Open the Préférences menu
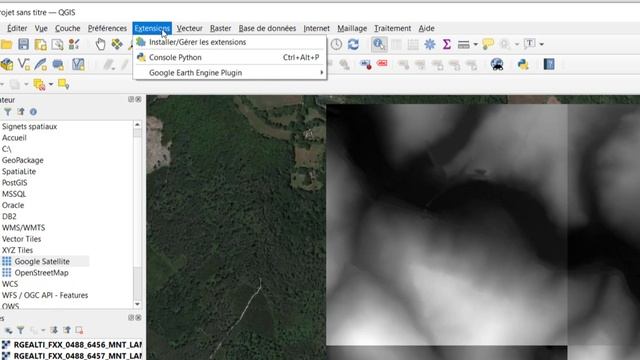Screen dimensions: 640x360 point(107,28)
